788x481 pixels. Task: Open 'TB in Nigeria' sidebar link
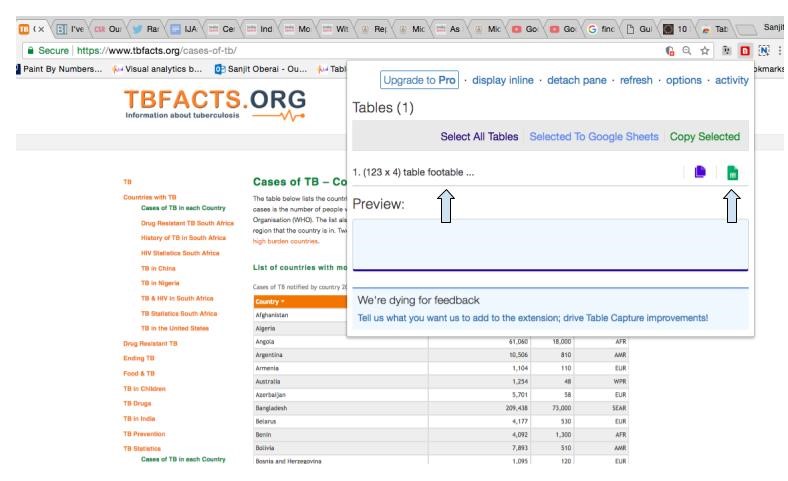[x=160, y=283]
